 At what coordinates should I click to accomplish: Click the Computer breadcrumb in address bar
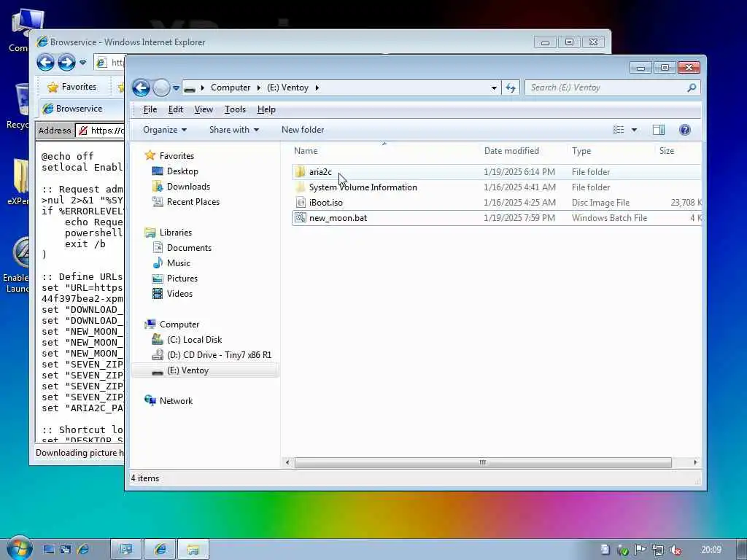coord(231,87)
